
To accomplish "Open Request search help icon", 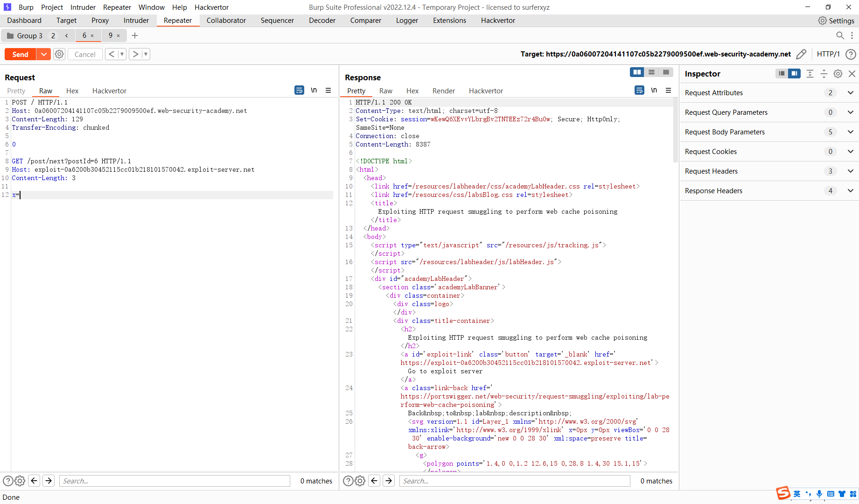I will coord(8,481).
